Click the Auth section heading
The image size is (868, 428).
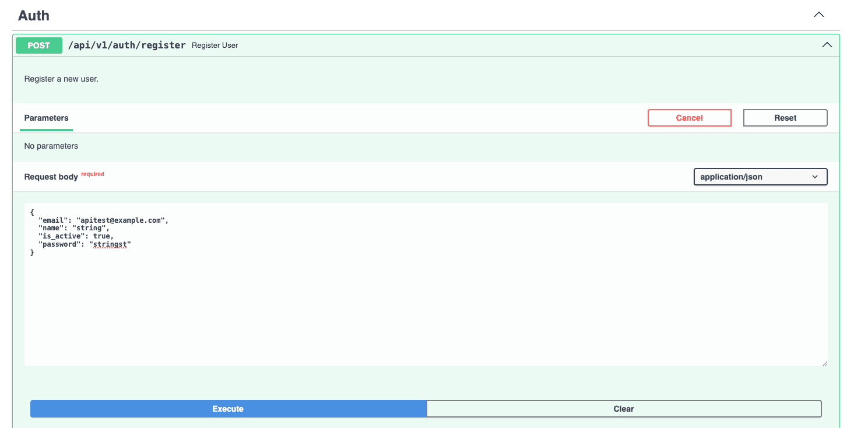[33, 15]
